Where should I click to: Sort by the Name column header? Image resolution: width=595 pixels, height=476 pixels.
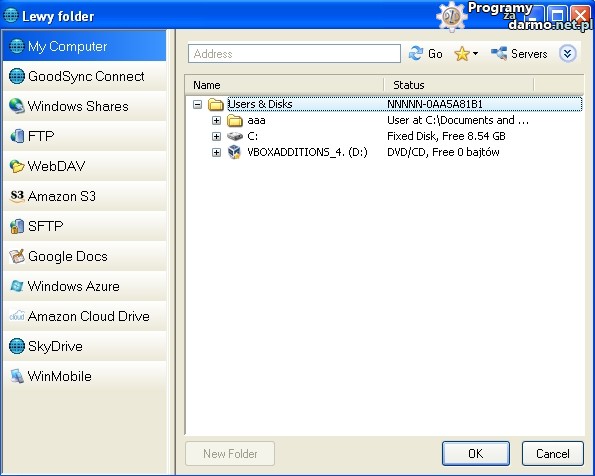(x=285, y=85)
